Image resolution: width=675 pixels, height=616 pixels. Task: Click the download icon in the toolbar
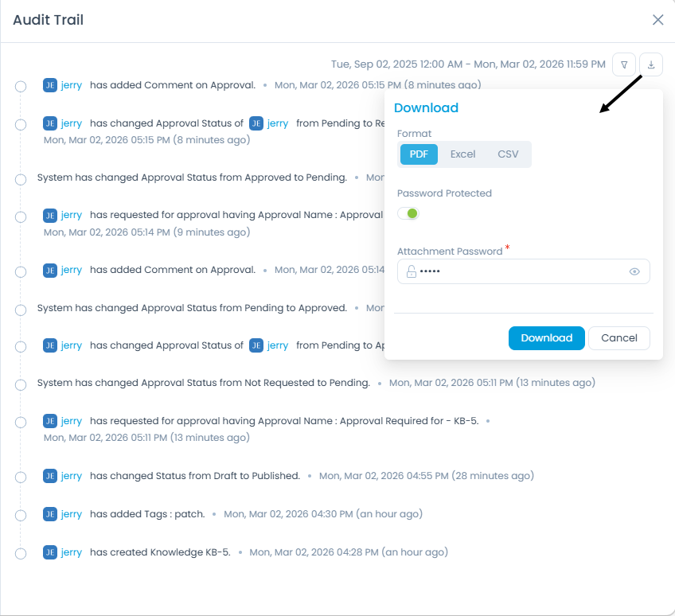pyautogui.click(x=651, y=64)
